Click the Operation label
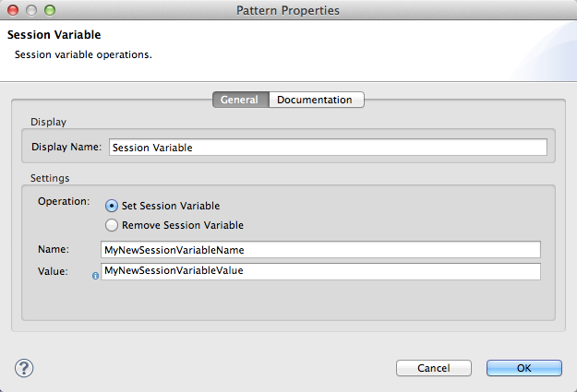This screenshot has width=577, height=392. click(64, 200)
